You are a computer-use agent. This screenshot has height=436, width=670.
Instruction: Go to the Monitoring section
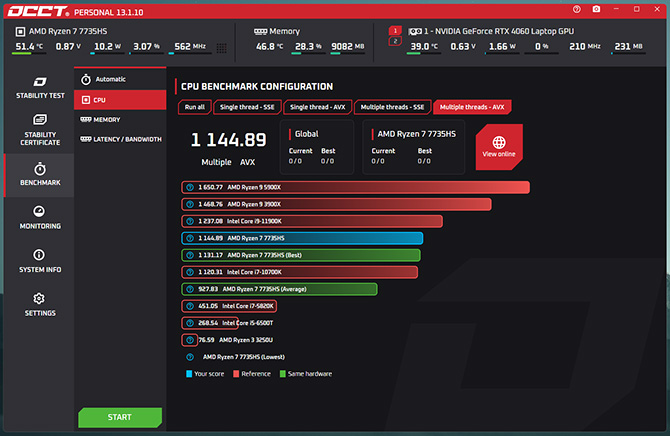point(40,218)
